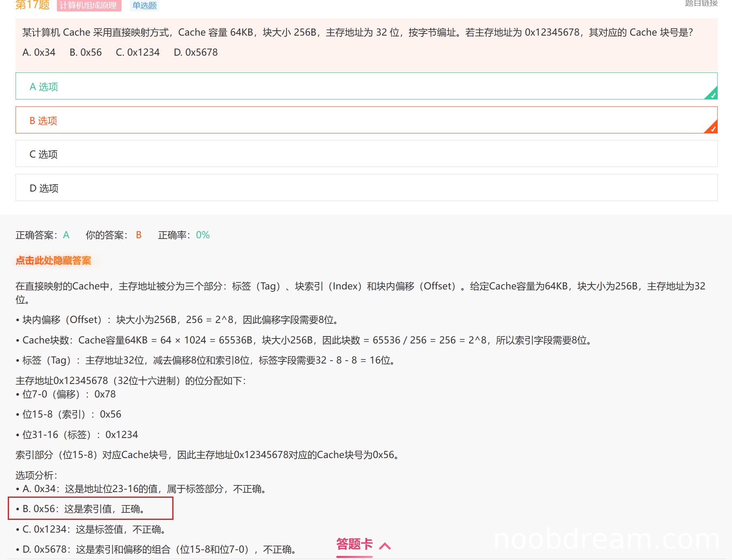
Task: Click the 单选题 question type tag
Action: pos(144,5)
